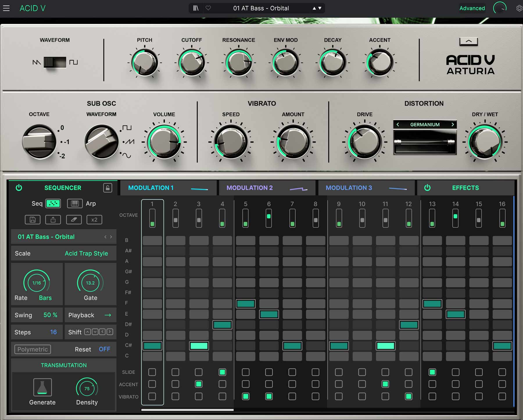Image resolution: width=523 pixels, height=420 pixels.
Task: Disable Accent on step 3
Action: click(199, 384)
